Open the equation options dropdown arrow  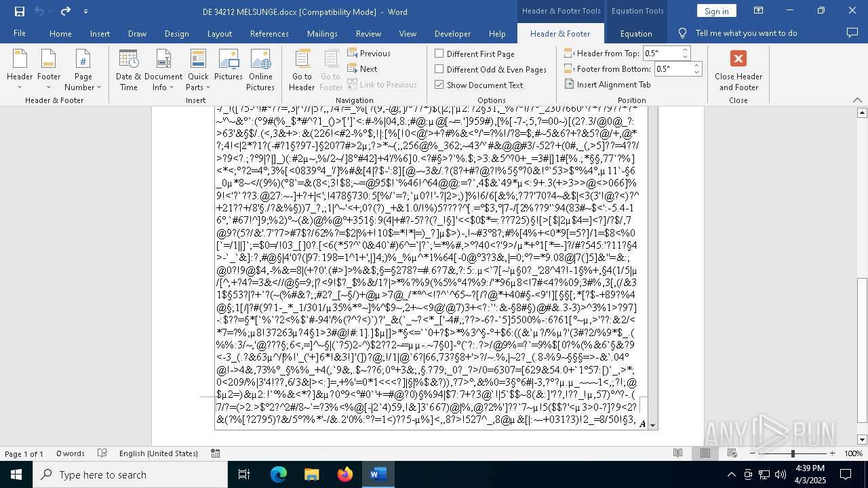[653, 425]
